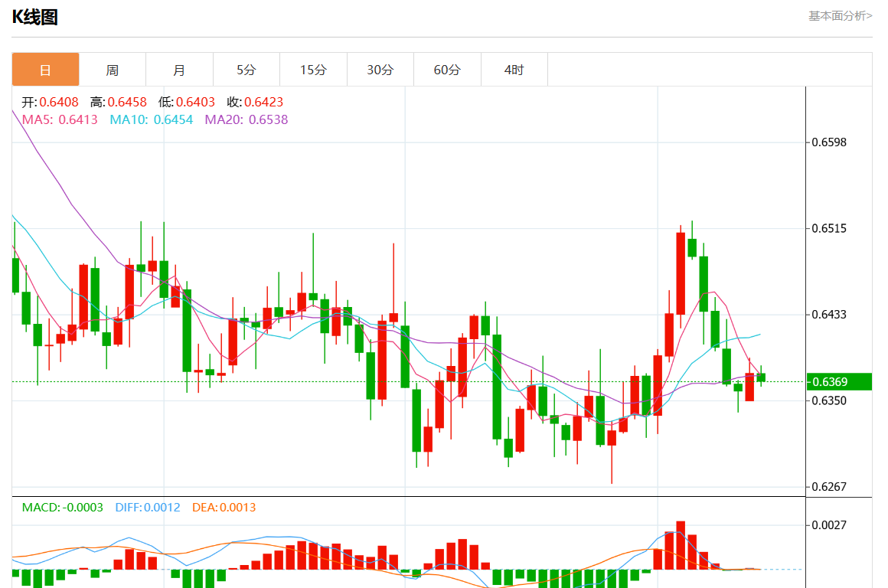888x588 pixels.
Task: Select the 日 daily chart tab
Action: tap(45, 70)
